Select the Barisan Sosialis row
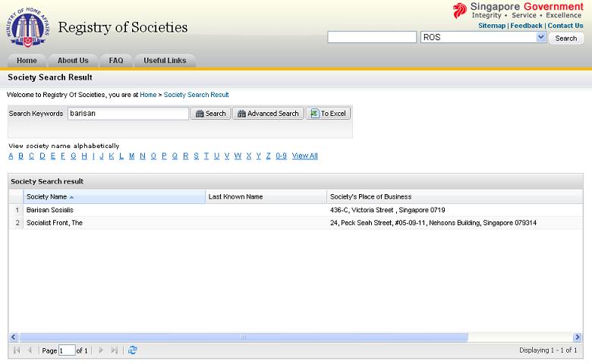Screen dimensions: 592x364 (296, 210)
